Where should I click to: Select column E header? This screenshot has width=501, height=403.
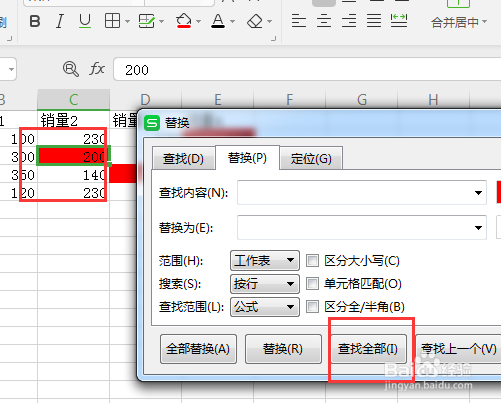coord(218,99)
